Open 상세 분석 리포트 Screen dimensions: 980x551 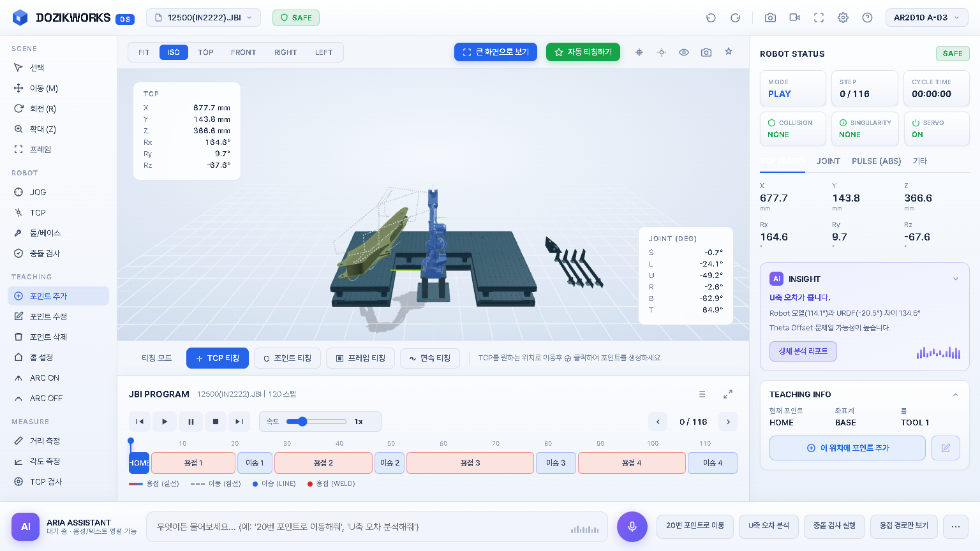(803, 351)
